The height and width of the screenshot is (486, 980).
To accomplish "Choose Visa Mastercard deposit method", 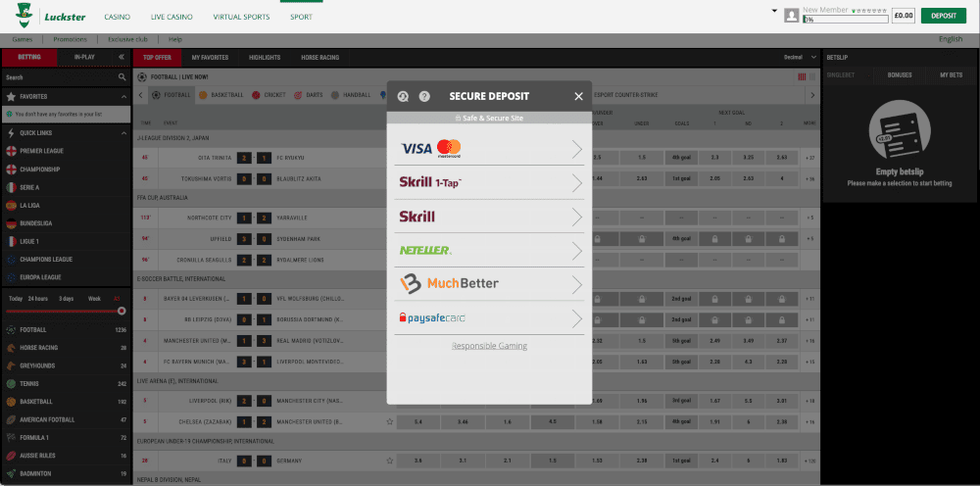I will coord(488,149).
